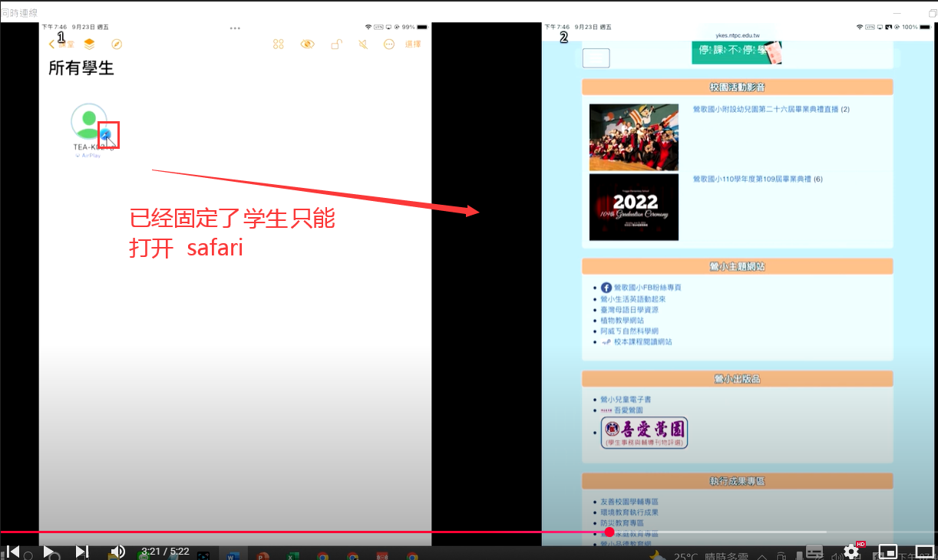The width and height of the screenshot is (938, 560).
Task: Tap the 選擇 select button
Action: 413,44
